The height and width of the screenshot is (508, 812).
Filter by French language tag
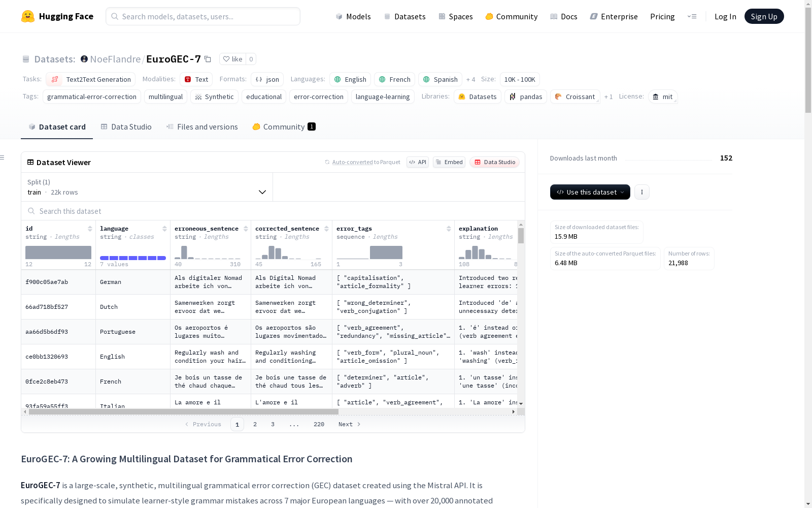(395, 79)
